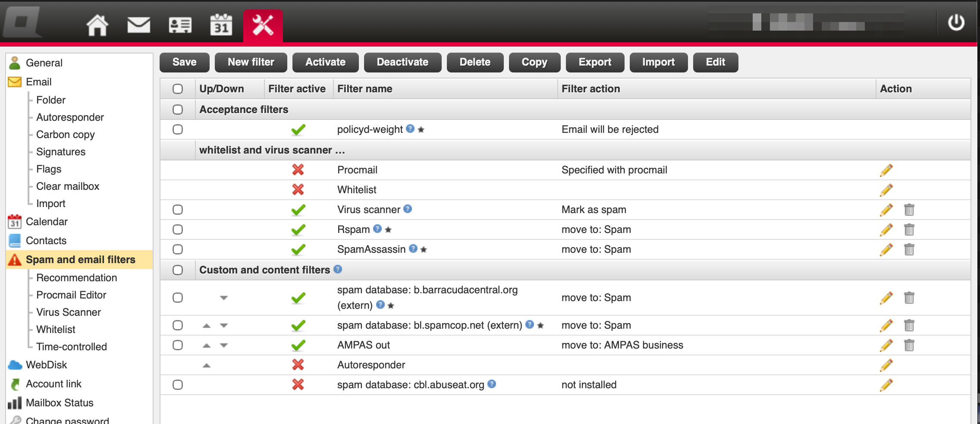Select all filters with header checkbox
This screenshot has width=980, height=424.
(x=178, y=89)
